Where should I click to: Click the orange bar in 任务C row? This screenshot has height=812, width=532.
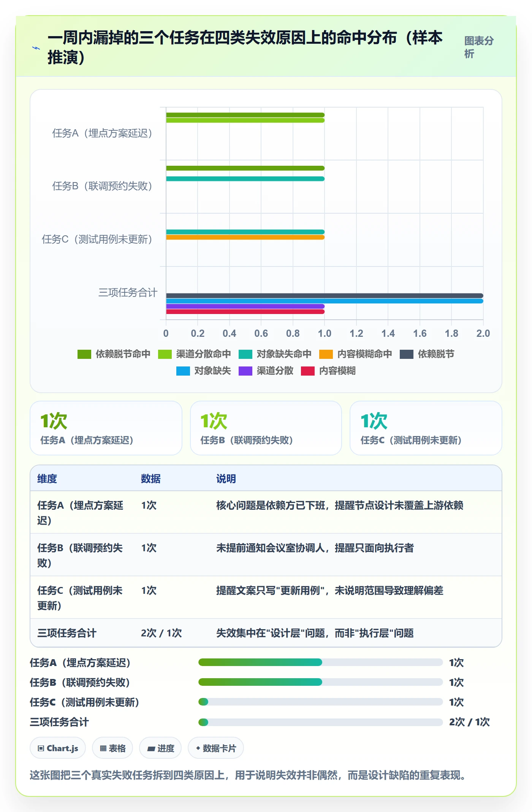[245, 237]
